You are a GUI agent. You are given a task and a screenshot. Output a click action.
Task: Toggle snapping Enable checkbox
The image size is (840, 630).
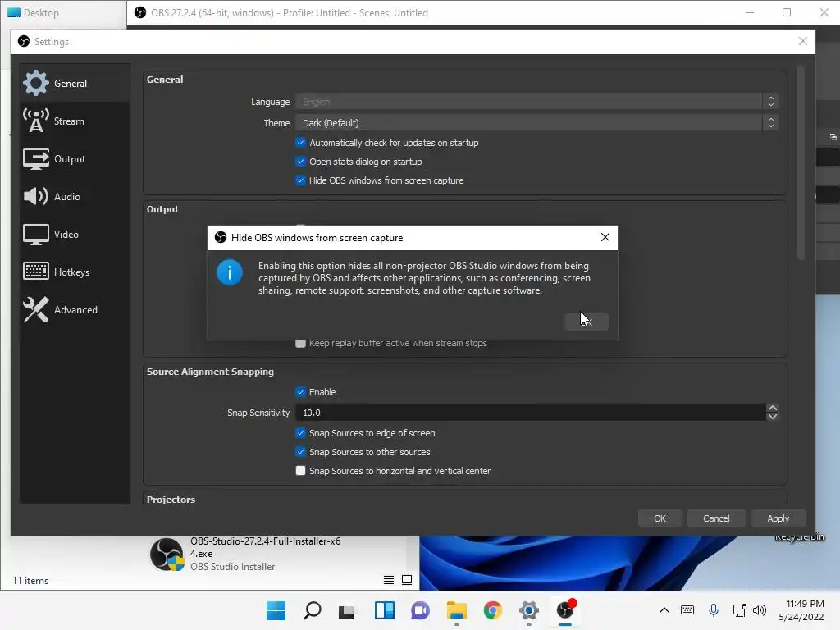coord(300,392)
